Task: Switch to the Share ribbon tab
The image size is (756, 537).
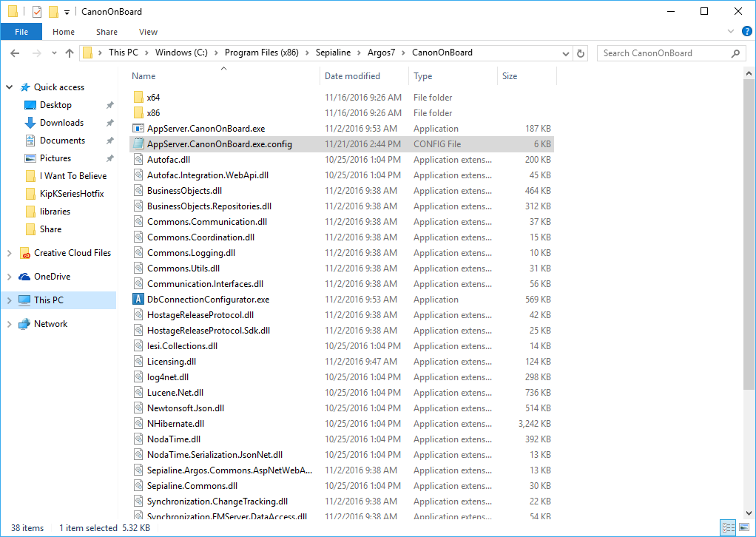Action: click(x=107, y=32)
